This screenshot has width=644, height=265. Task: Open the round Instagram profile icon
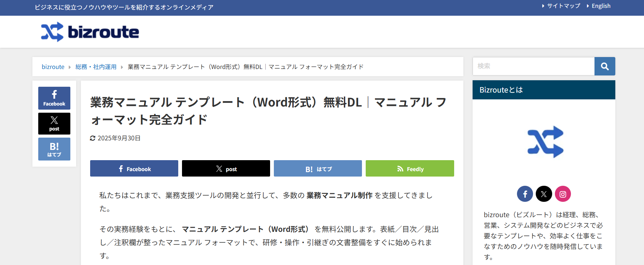[x=563, y=194]
